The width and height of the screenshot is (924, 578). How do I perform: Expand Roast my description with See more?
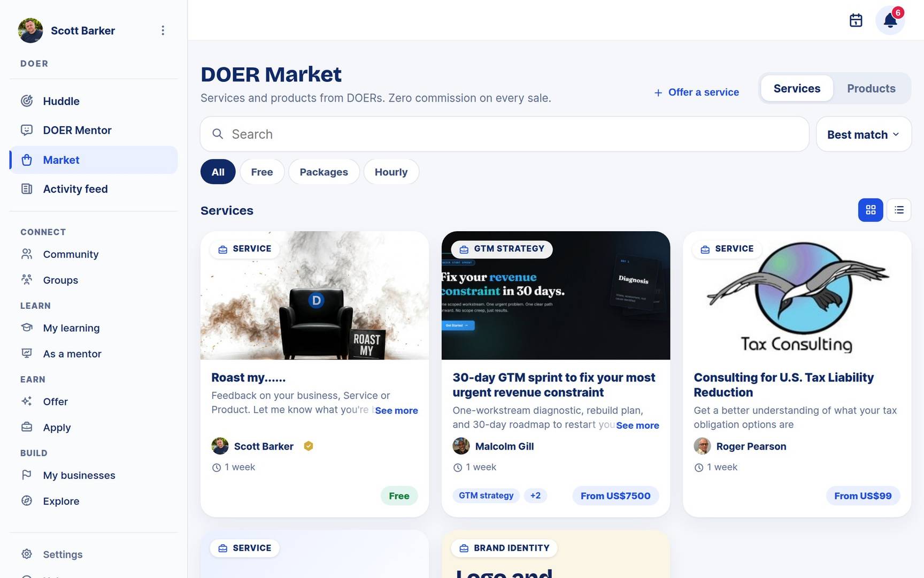(x=396, y=410)
